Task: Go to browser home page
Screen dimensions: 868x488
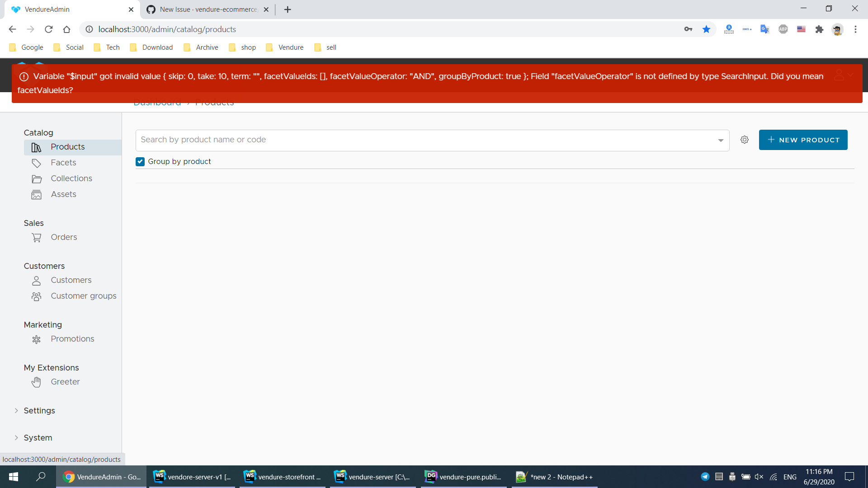Action: (66, 29)
